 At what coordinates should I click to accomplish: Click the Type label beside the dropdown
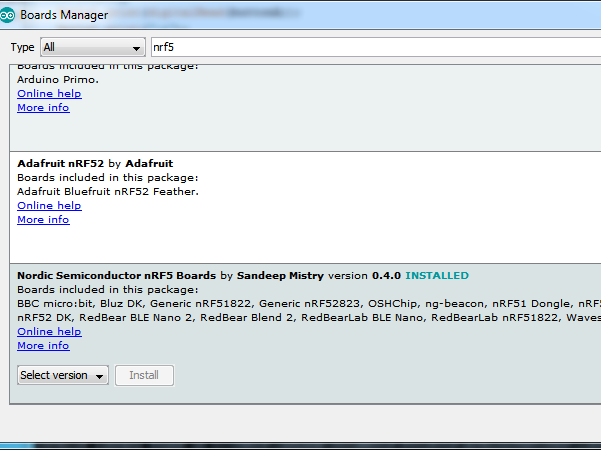pos(23,48)
